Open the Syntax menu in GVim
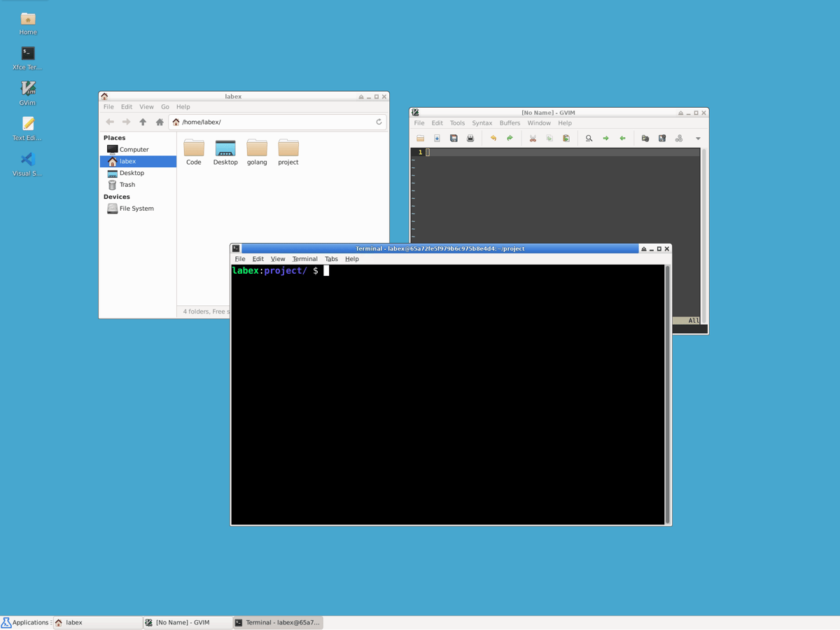The width and height of the screenshot is (840, 630). pyautogui.click(x=482, y=122)
